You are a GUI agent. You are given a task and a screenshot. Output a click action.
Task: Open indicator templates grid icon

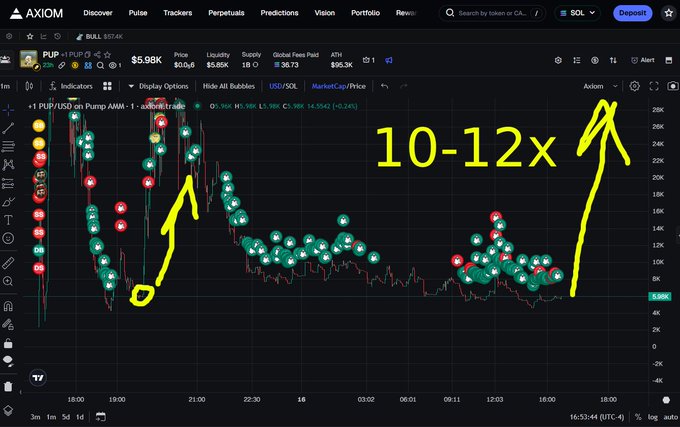[108, 86]
